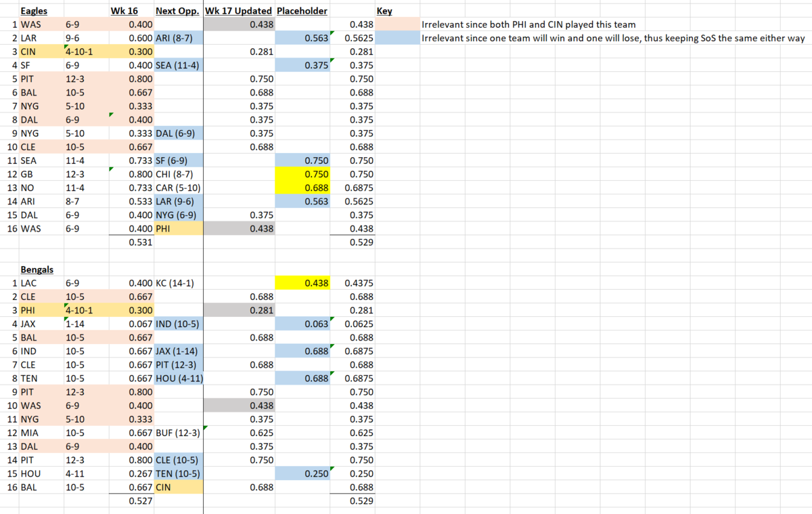Click the Next Opp. header cell
Image resolution: width=812 pixels, height=514 pixels.
click(179, 12)
